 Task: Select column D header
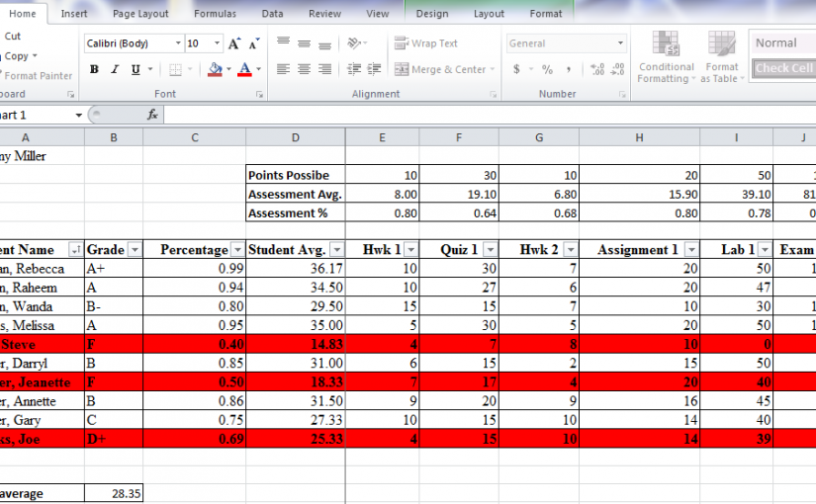[295, 138]
